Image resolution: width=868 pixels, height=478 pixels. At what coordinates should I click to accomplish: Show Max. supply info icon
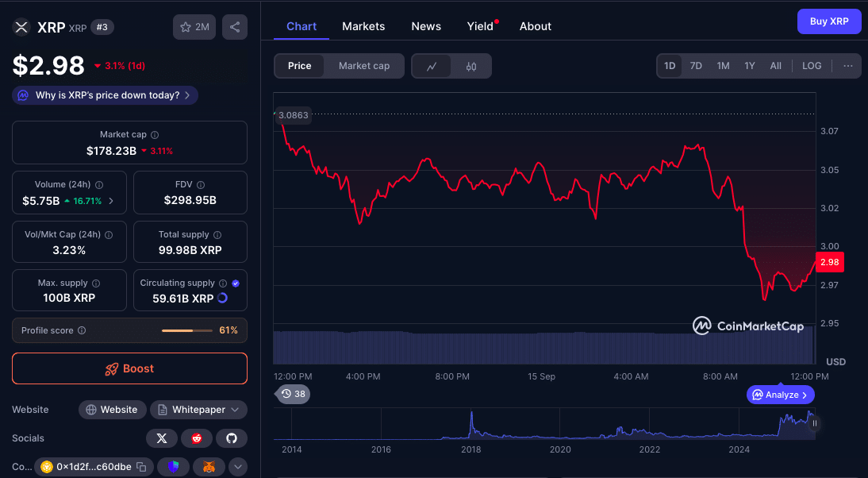click(96, 283)
